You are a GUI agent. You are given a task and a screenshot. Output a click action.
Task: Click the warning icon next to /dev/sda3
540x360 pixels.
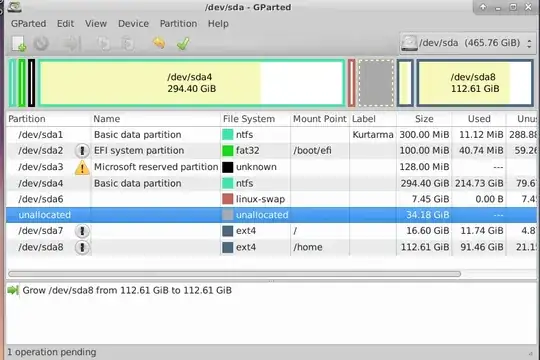click(x=82, y=167)
